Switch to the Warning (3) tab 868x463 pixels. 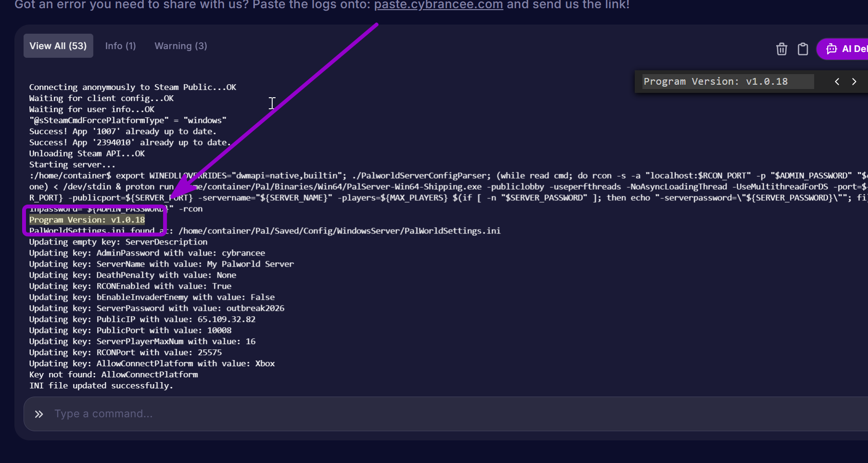point(181,46)
